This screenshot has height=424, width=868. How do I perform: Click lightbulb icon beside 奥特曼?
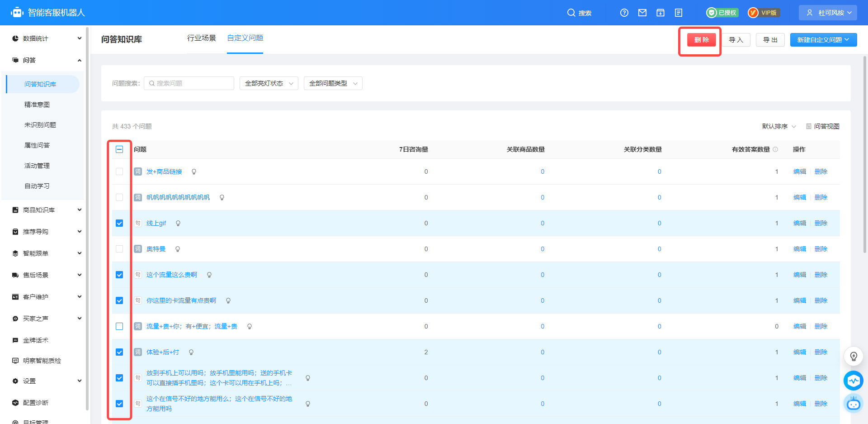click(x=178, y=249)
